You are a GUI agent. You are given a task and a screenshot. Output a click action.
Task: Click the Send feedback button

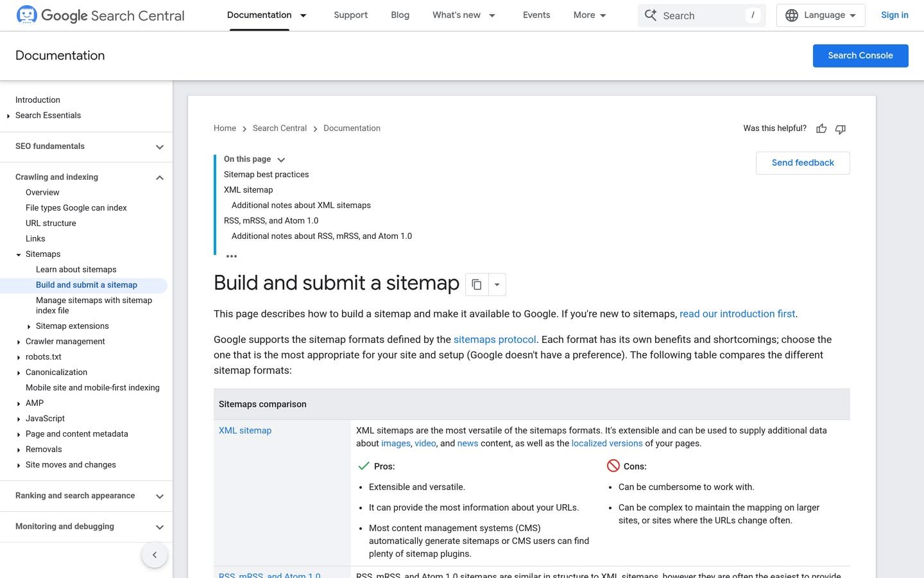point(803,163)
